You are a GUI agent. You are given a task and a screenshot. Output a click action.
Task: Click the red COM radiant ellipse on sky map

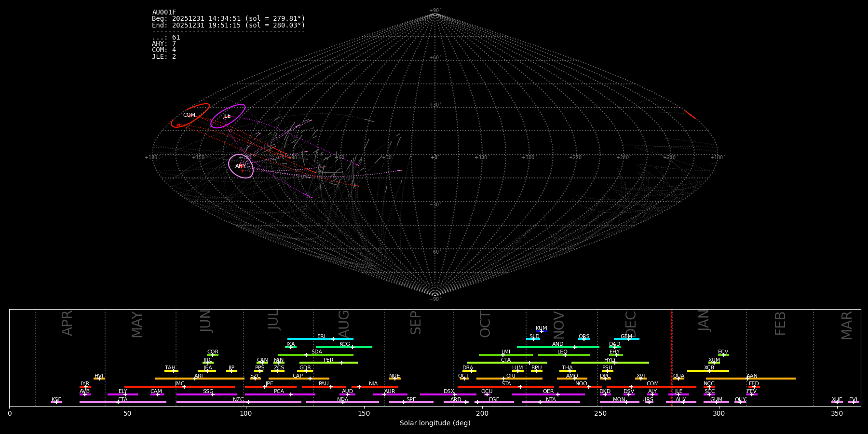(x=190, y=115)
